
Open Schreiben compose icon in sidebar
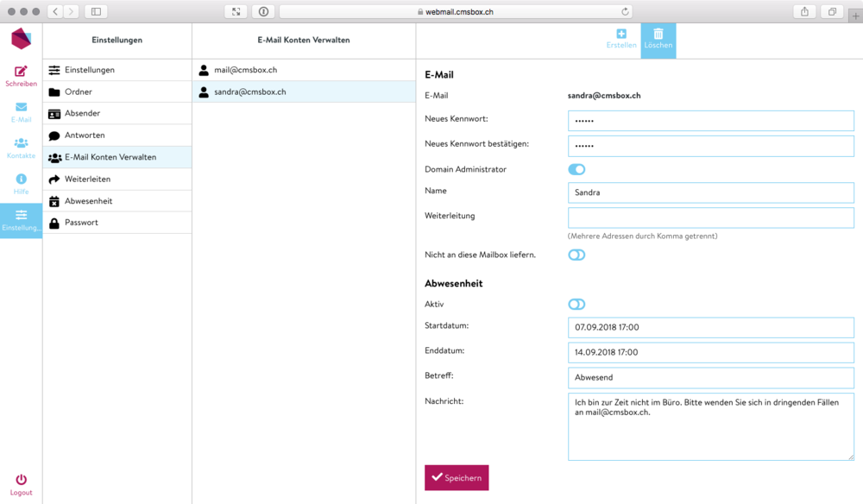[21, 71]
